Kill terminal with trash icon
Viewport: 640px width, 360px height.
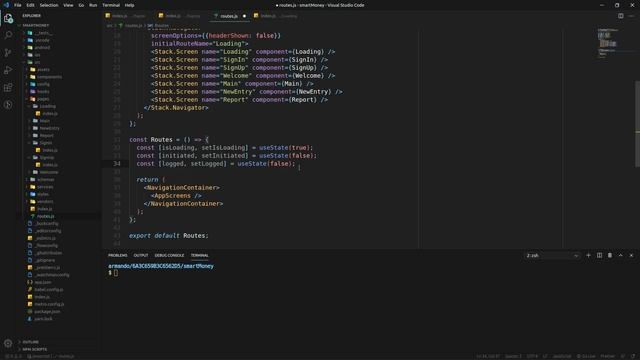point(610,255)
